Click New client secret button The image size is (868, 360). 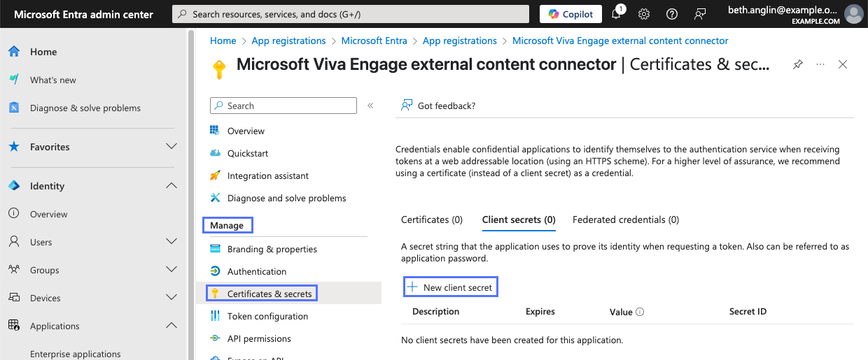pos(451,287)
